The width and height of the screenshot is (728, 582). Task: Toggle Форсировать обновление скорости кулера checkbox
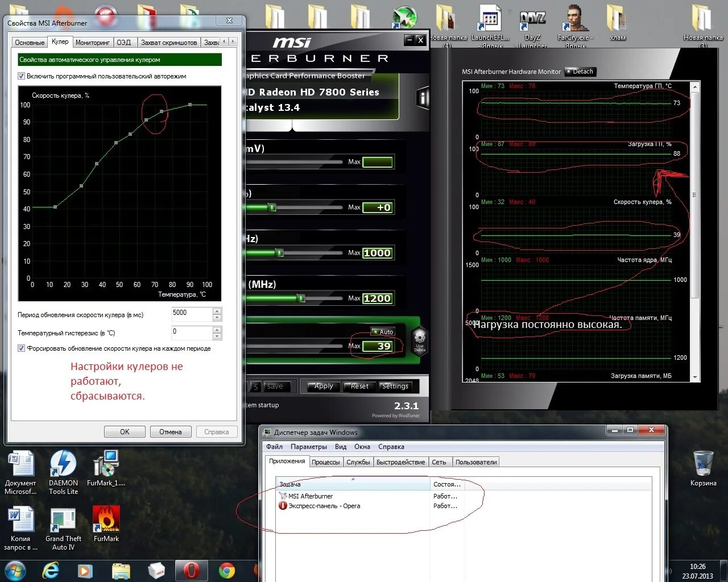click(22, 348)
